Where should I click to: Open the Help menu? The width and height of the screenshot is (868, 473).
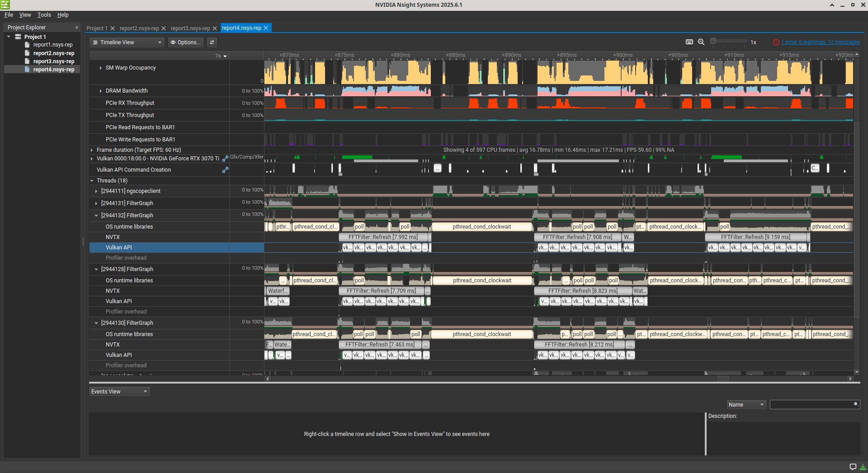tap(63, 15)
